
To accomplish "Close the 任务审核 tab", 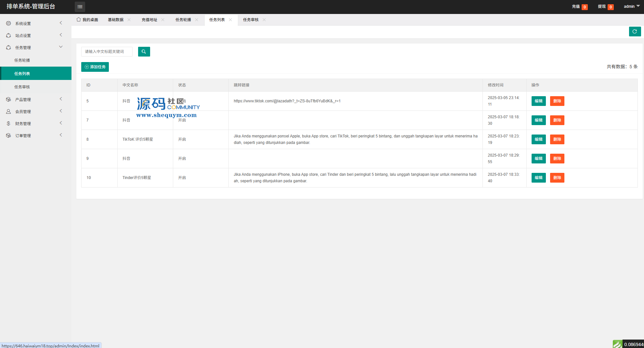I will click(264, 20).
